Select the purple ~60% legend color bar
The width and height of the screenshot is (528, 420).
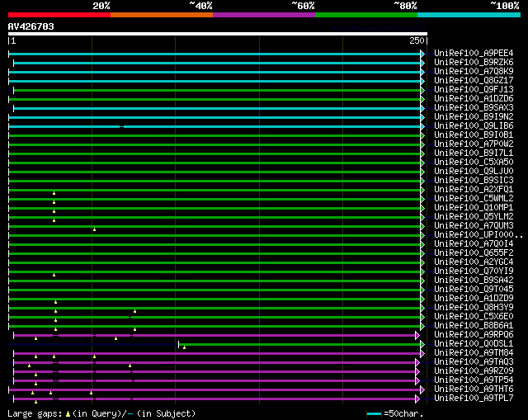263,14
